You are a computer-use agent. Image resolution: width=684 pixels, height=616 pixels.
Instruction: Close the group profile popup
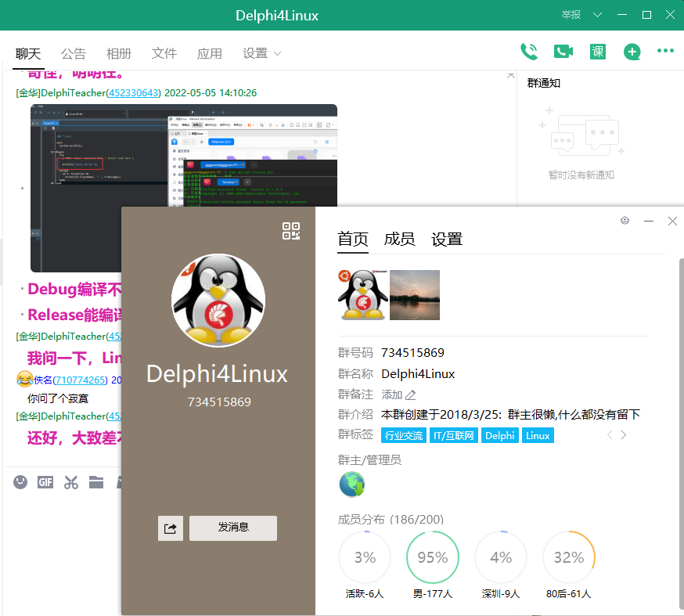tap(672, 222)
